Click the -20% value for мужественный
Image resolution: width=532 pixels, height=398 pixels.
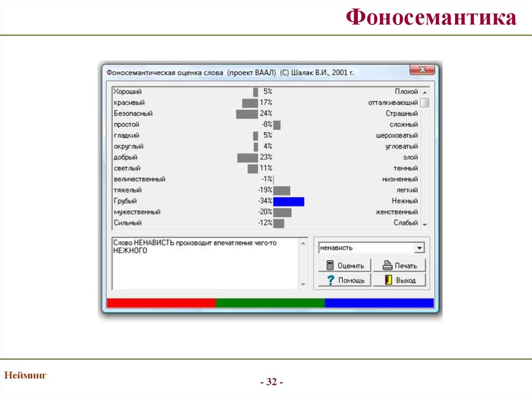point(265,212)
